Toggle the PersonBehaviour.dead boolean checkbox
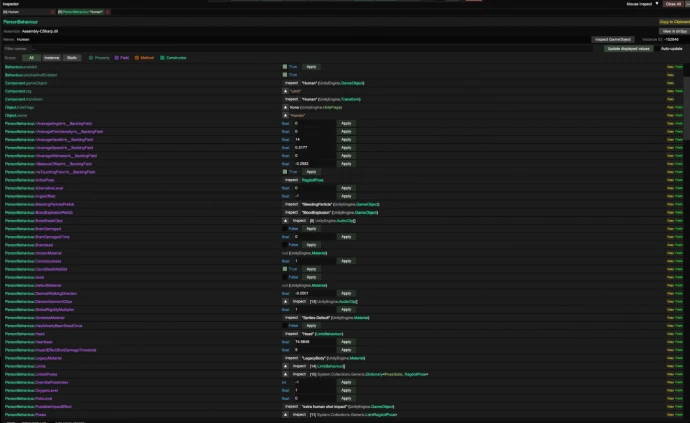 click(x=285, y=277)
